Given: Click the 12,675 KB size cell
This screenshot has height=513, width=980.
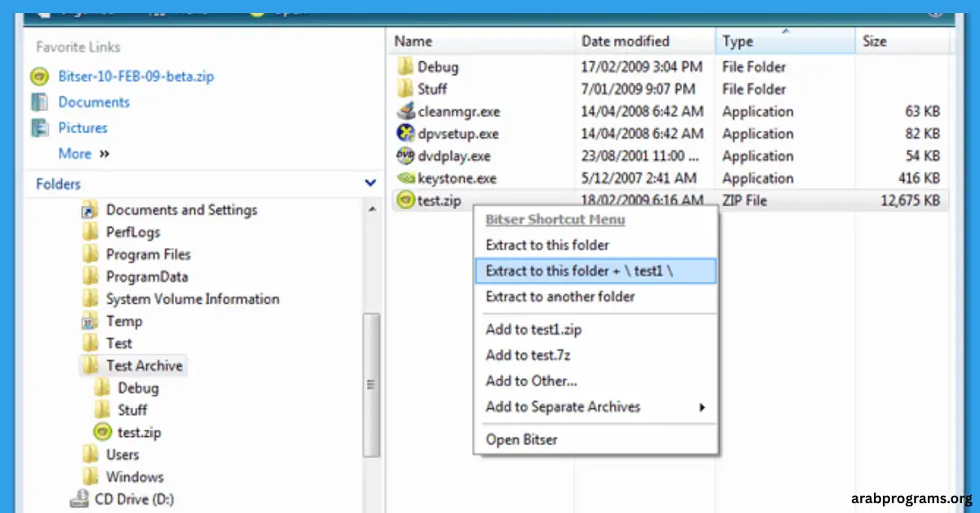Looking at the screenshot, I should coord(910,200).
